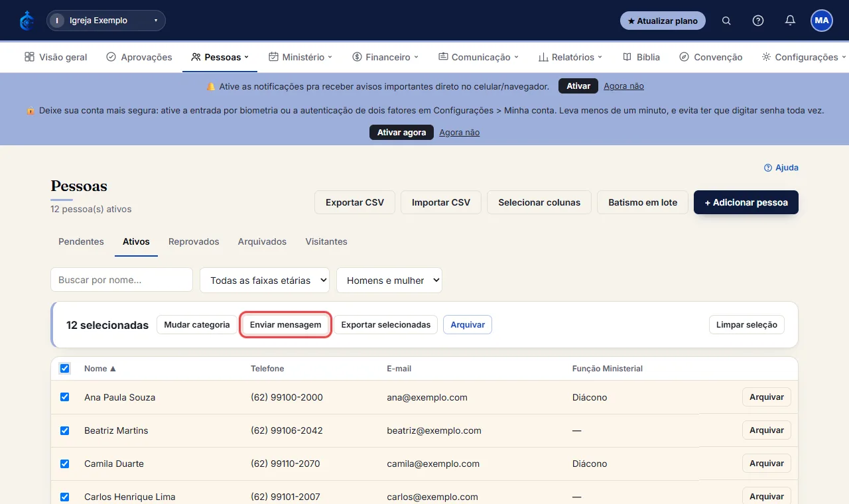Click Atualizar plano button

pyautogui.click(x=663, y=21)
